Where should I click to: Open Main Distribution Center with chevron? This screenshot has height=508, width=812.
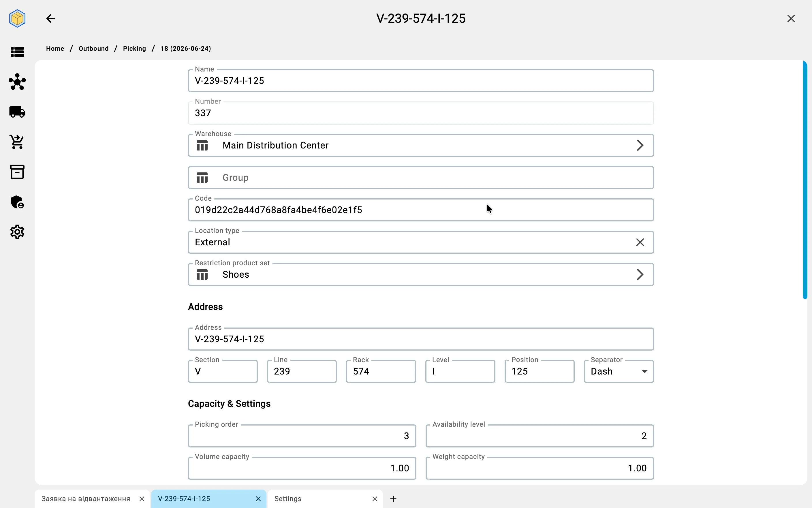click(x=640, y=146)
